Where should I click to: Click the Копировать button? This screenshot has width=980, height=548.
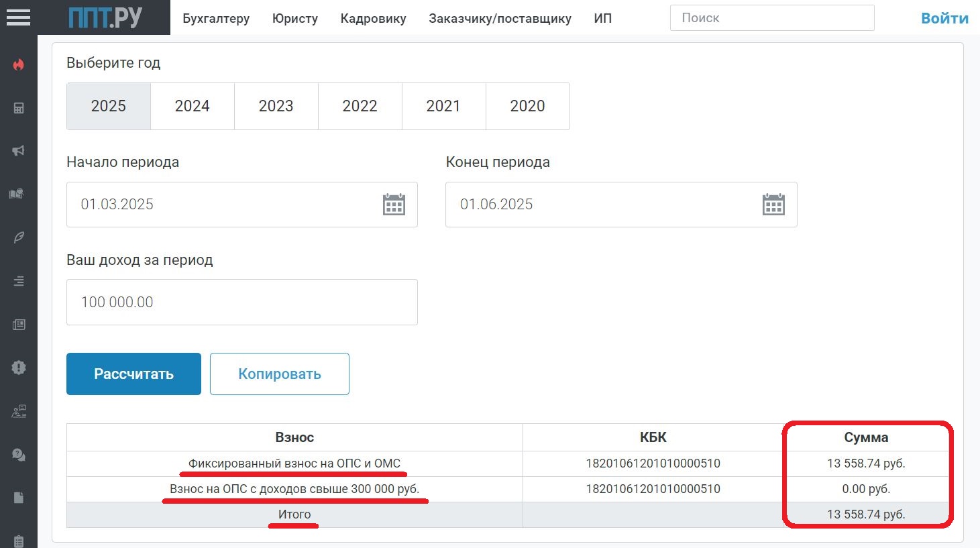(x=279, y=374)
